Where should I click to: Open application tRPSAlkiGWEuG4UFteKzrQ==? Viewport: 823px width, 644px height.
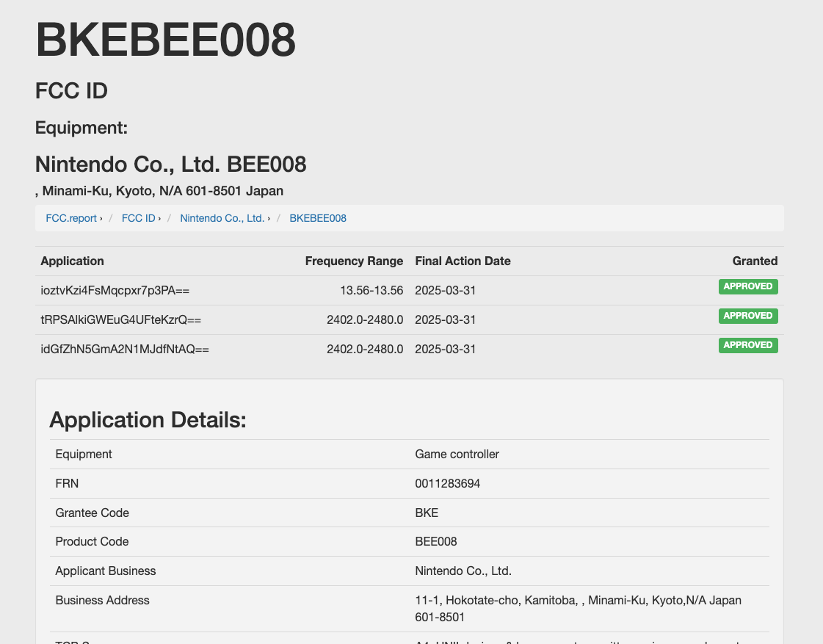(121, 320)
